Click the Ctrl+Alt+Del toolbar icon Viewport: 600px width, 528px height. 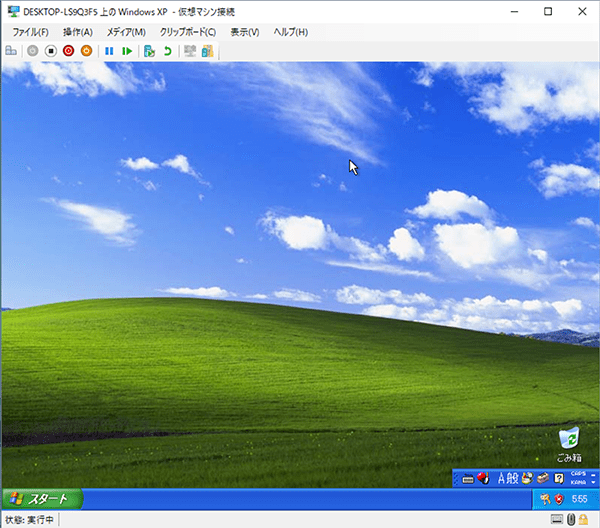[11, 51]
